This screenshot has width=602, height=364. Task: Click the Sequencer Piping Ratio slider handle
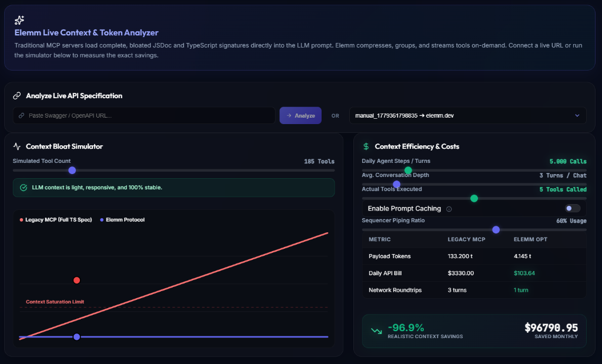pyautogui.click(x=496, y=229)
